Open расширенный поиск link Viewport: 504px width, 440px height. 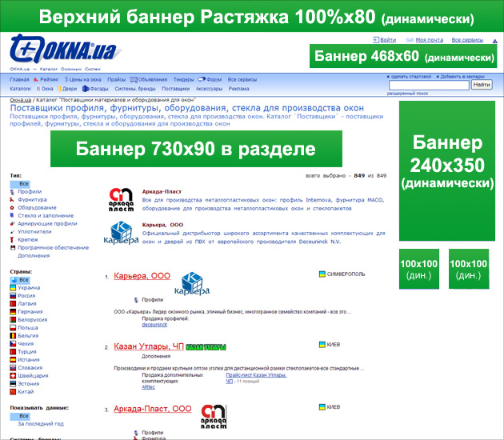pos(407,94)
